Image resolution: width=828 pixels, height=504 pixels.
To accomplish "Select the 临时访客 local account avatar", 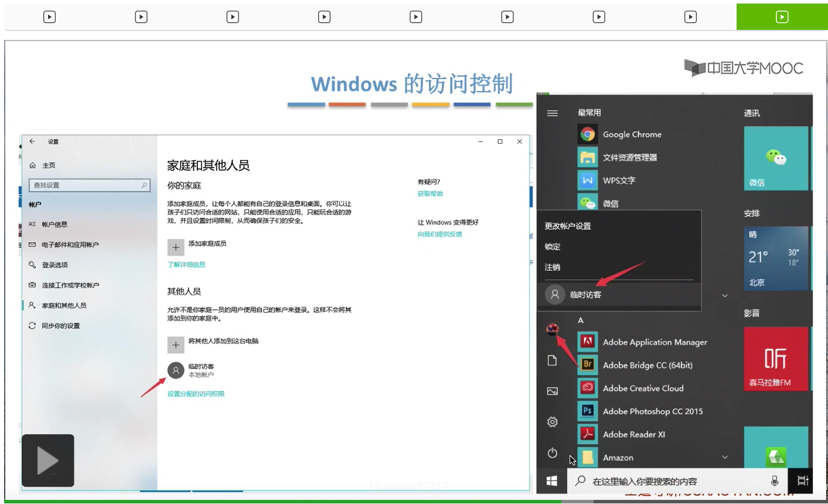I will [x=176, y=370].
